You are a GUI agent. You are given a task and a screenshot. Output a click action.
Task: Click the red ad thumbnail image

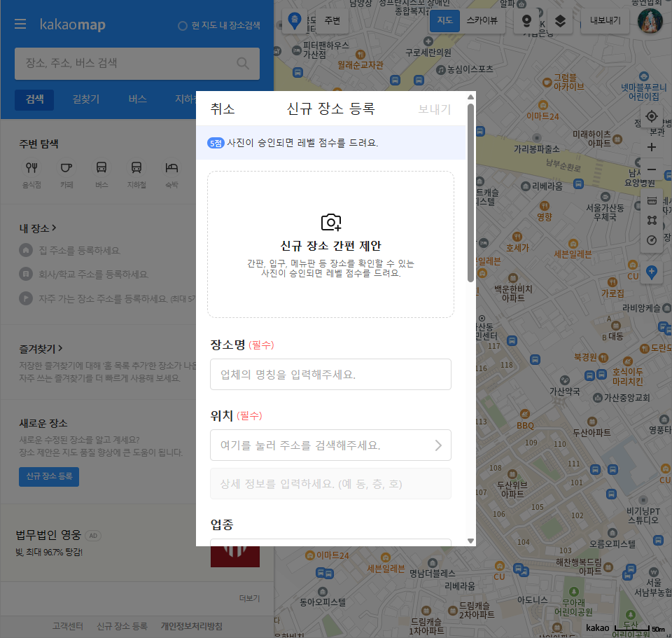pyautogui.click(x=235, y=557)
